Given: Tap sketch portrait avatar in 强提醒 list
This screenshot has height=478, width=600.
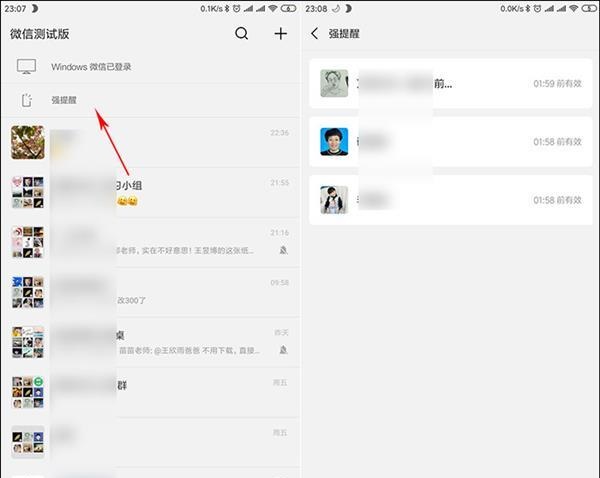Looking at the screenshot, I should (334, 83).
